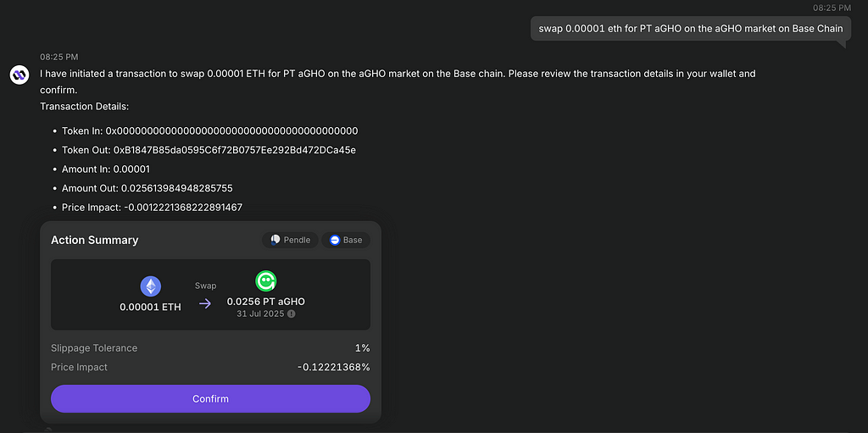Click the 08:25 PM timestamp above the reply

59,57
